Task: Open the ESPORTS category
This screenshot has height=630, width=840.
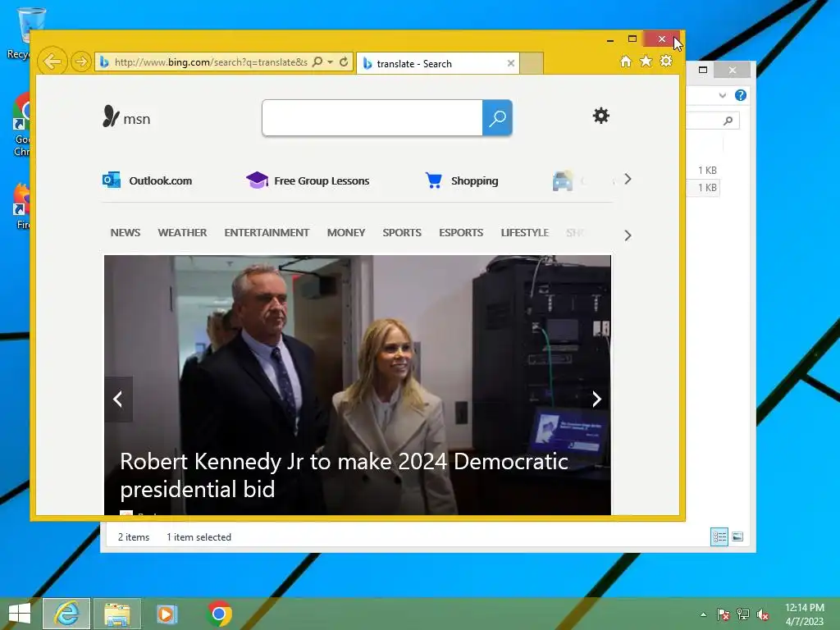Action: 461,232
